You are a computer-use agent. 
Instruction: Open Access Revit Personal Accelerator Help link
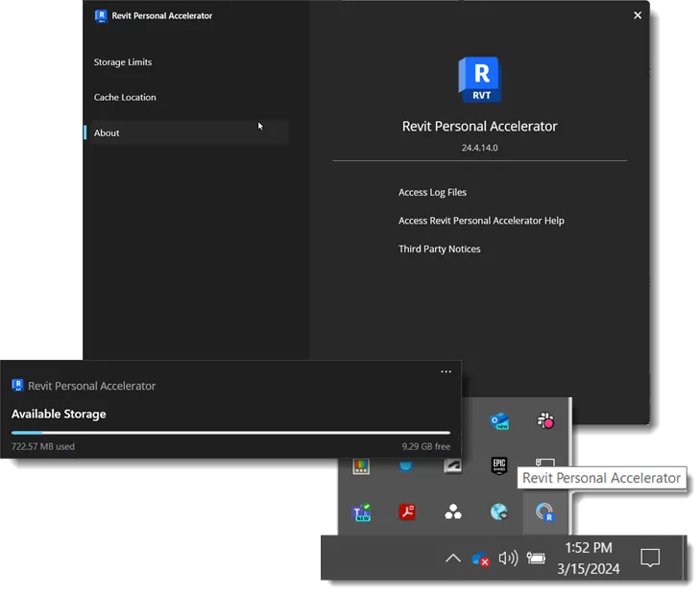481,221
